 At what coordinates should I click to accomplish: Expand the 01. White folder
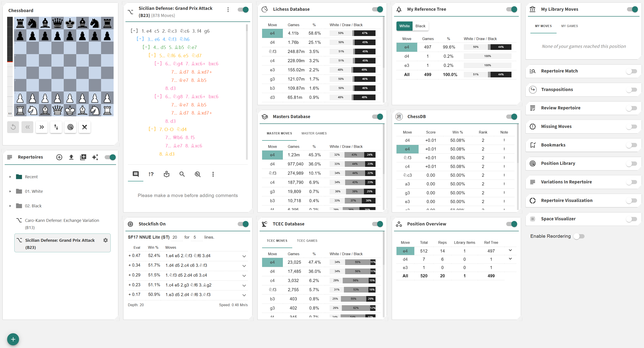coord(10,191)
